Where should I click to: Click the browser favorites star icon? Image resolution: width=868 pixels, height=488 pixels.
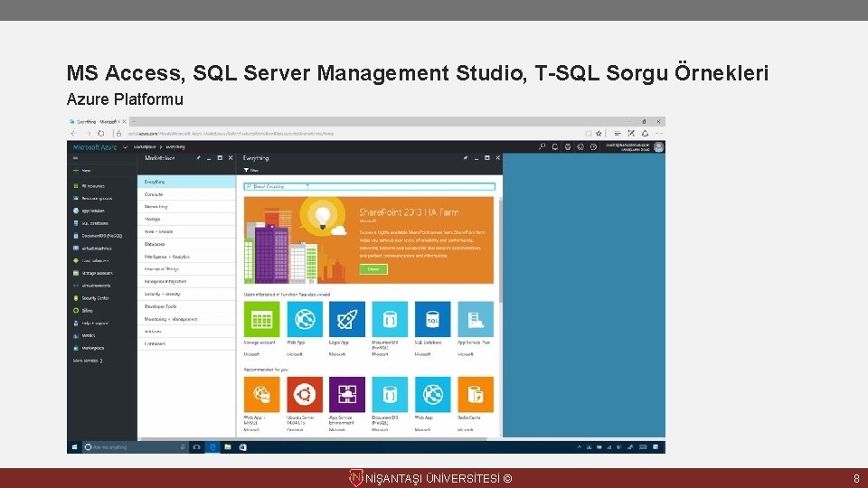coord(599,134)
